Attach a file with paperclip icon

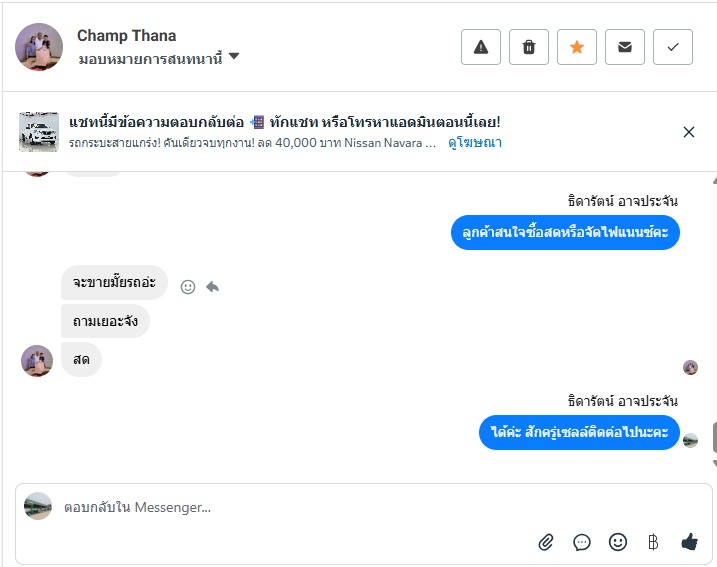(546, 542)
